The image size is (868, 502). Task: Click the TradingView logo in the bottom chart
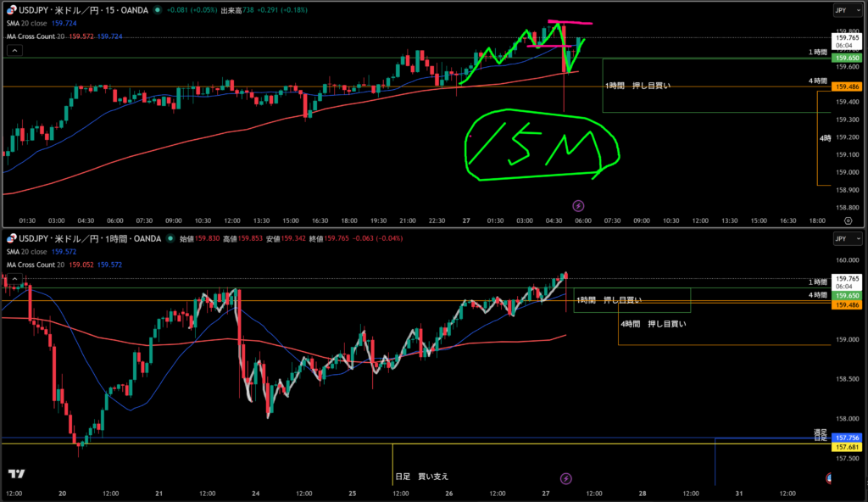click(x=14, y=474)
